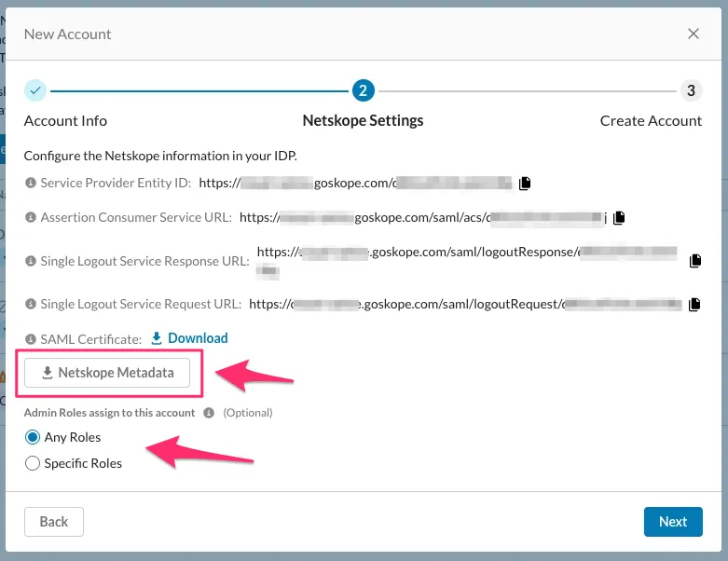
Task: Select the Any Roles radio option
Action: pyautogui.click(x=34, y=437)
